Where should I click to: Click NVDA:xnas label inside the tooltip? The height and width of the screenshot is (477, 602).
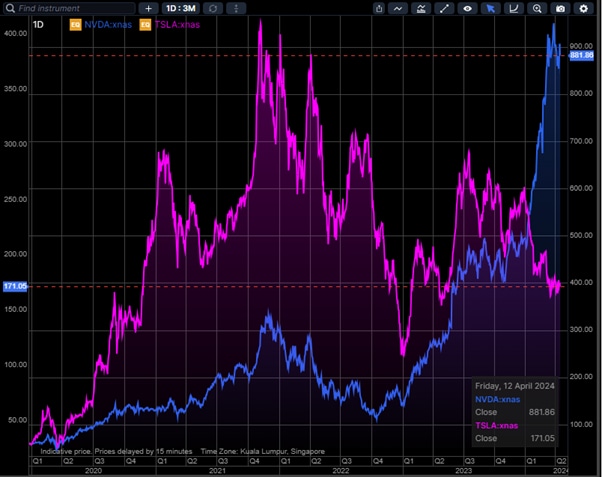point(498,399)
